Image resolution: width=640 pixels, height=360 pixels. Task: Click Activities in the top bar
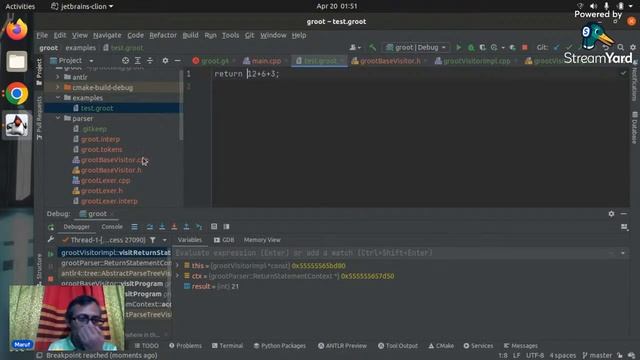(x=20, y=7)
